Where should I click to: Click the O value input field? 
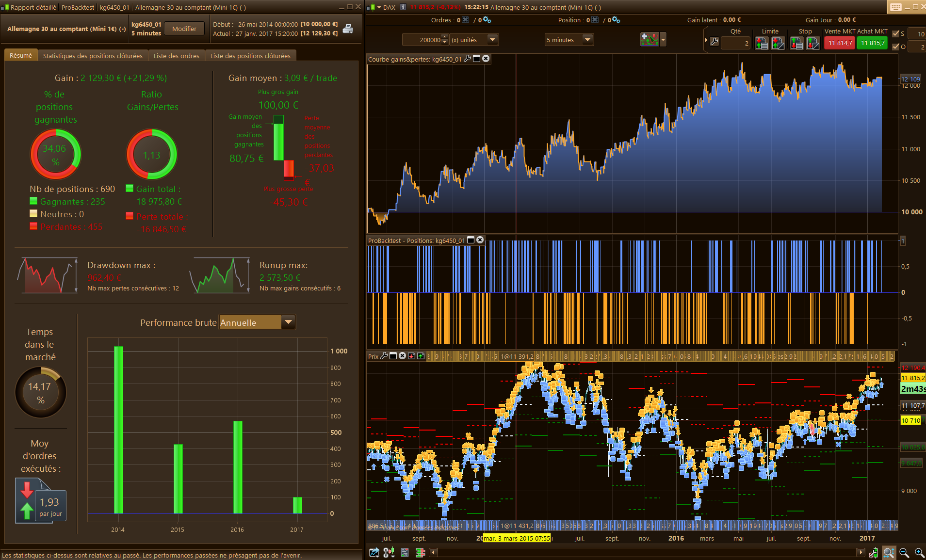917,47
